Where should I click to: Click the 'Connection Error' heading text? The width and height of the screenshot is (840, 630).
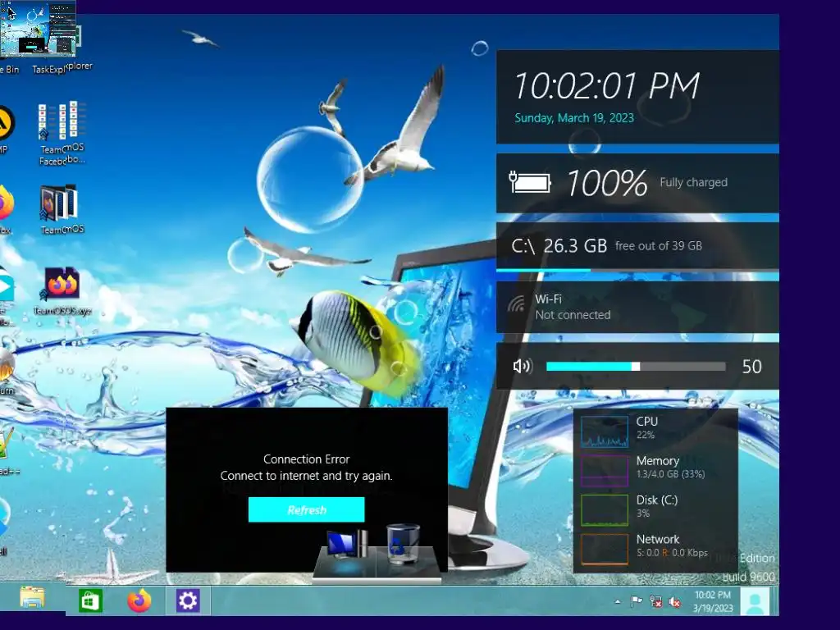[x=307, y=459]
